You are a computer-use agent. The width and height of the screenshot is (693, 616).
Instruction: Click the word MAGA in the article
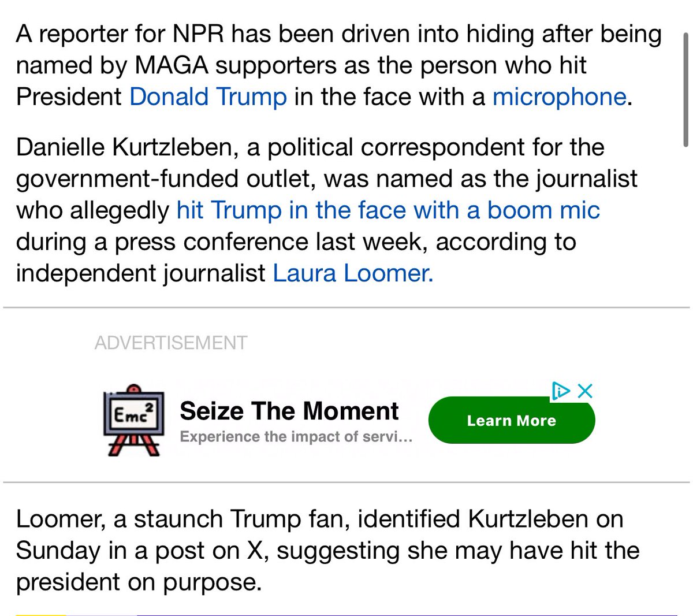click(172, 65)
